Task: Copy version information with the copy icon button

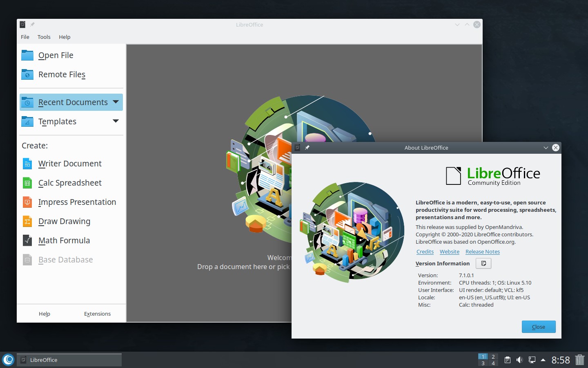Action: (x=483, y=263)
